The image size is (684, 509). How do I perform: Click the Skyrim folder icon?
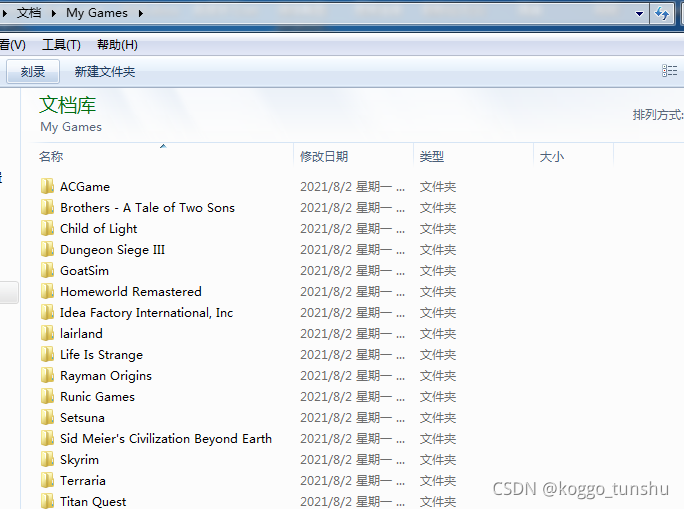(x=47, y=459)
